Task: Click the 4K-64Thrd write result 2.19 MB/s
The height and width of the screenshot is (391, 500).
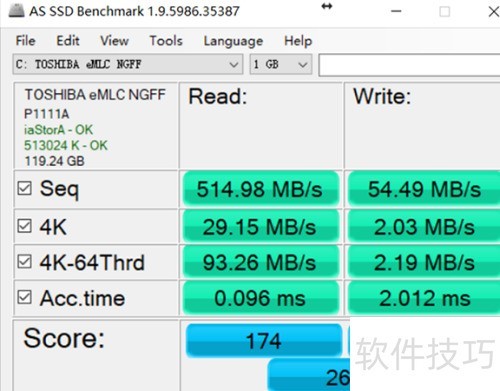Action: pos(424,262)
